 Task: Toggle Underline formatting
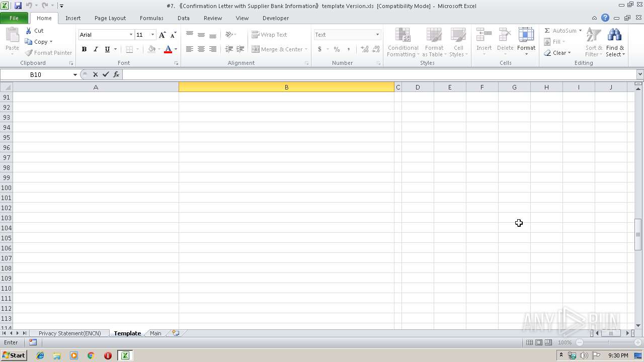pyautogui.click(x=107, y=49)
